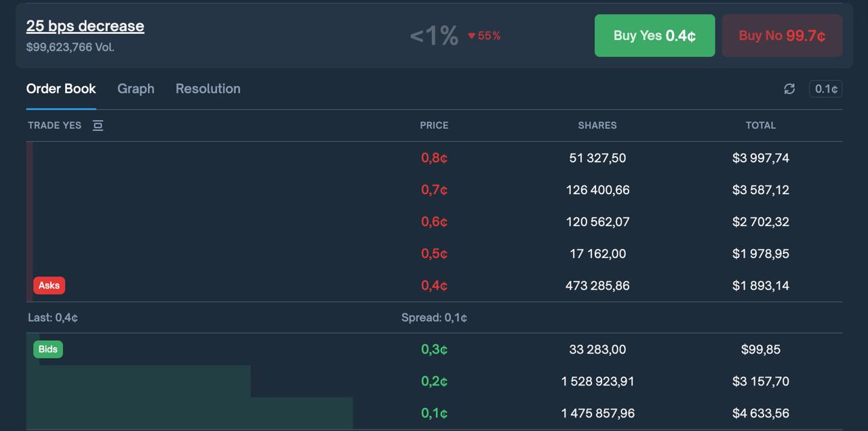Click the center-book icon beside TRADE YES
The image size is (868, 431).
point(98,126)
